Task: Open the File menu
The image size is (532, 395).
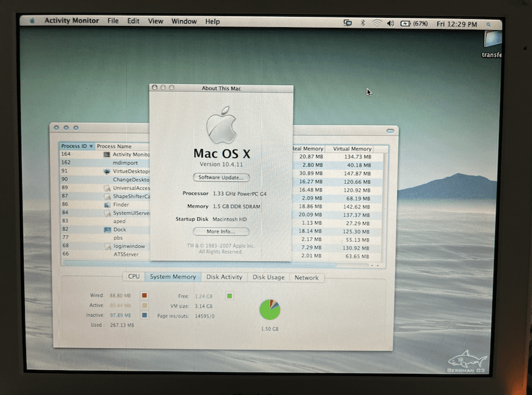Action: pyautogui.click(x=113, y=21)
